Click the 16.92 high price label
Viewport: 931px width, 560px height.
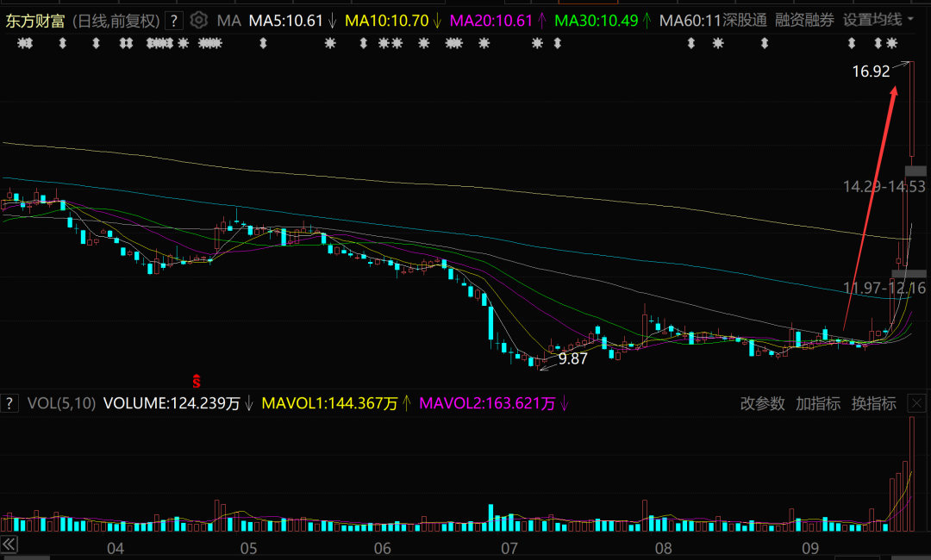[x=871, y=72]
